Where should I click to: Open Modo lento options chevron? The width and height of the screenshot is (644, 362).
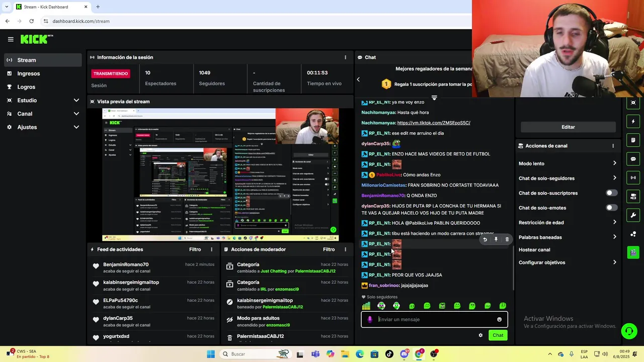tap(614, 163)
